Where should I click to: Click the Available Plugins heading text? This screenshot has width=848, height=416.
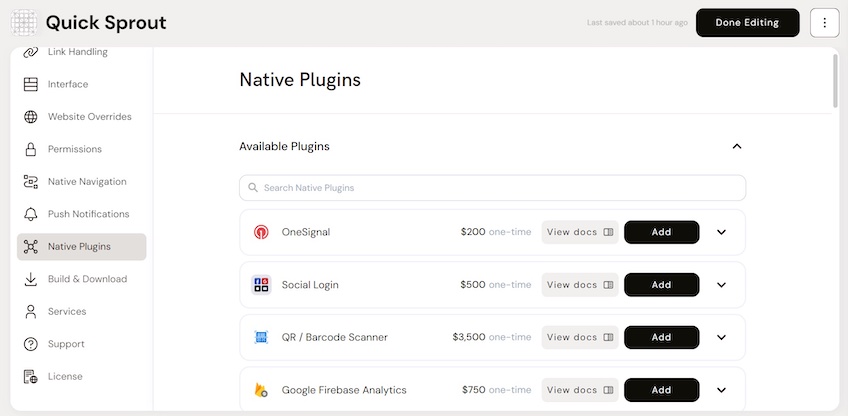point(284,147)
